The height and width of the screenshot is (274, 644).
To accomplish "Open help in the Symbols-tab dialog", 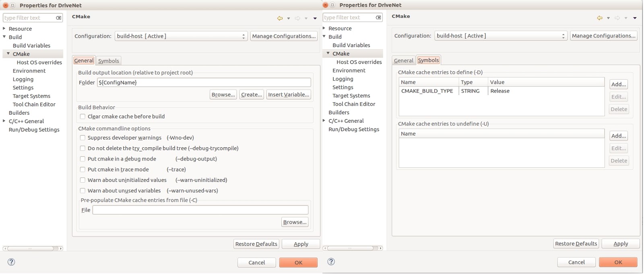I will pos(331,262).
